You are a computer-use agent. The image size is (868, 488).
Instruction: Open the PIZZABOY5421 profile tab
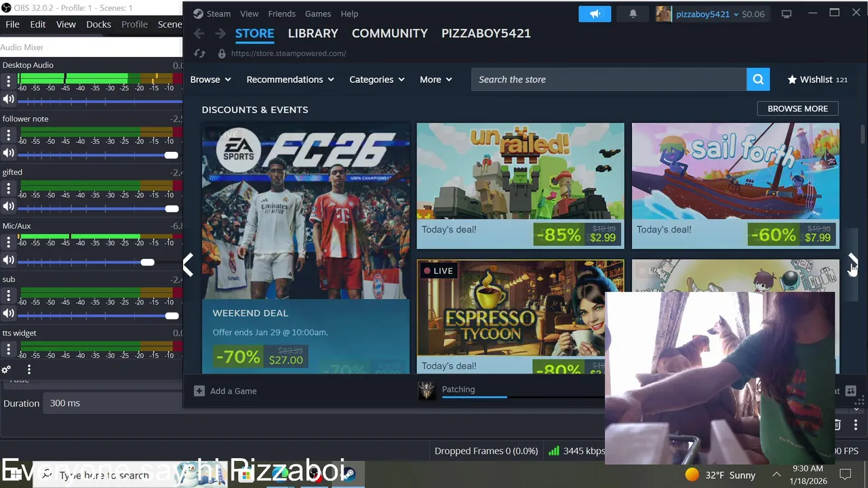pos(486,33)
